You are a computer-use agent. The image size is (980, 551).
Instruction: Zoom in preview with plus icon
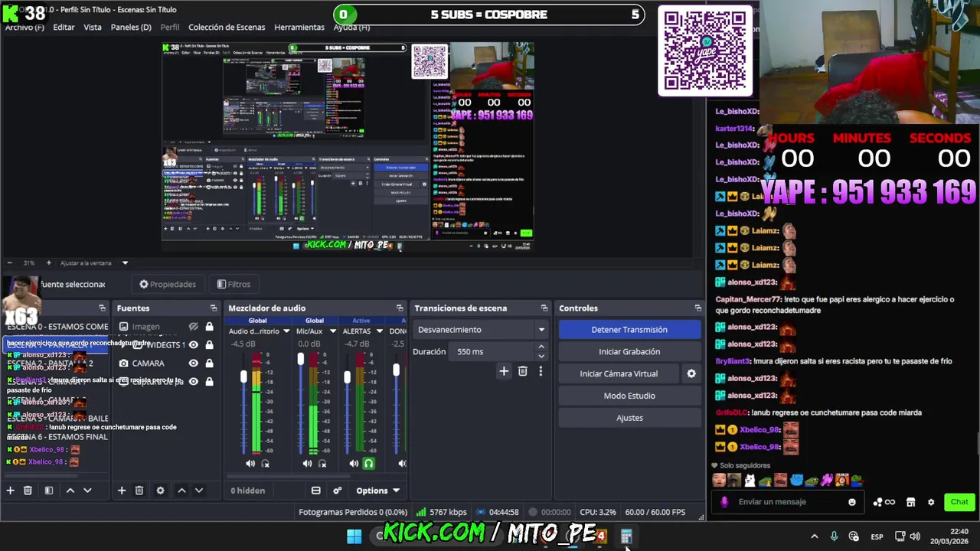point(48,262)
